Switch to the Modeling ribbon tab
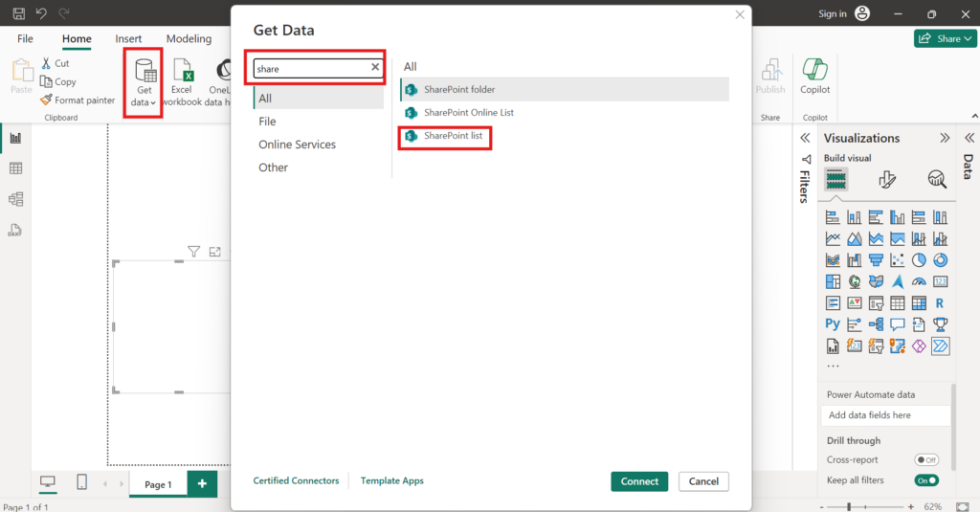This screenshot has height=512, width=980. point(189,39)
